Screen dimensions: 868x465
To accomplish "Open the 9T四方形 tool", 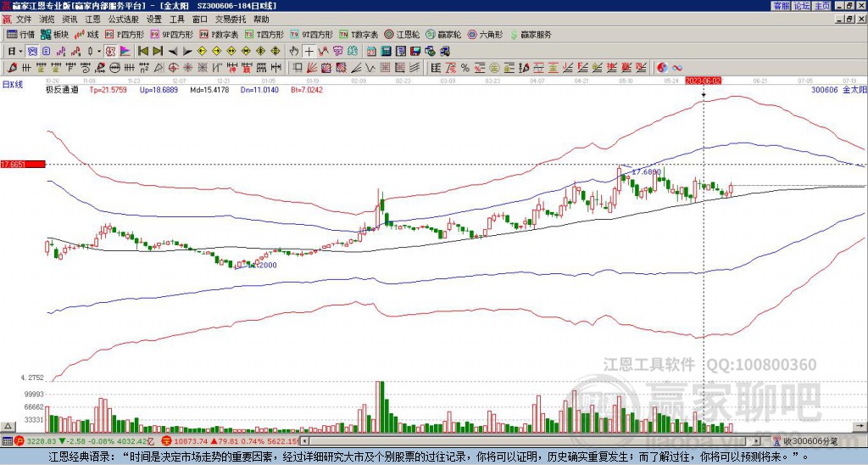I will (311, 34).
